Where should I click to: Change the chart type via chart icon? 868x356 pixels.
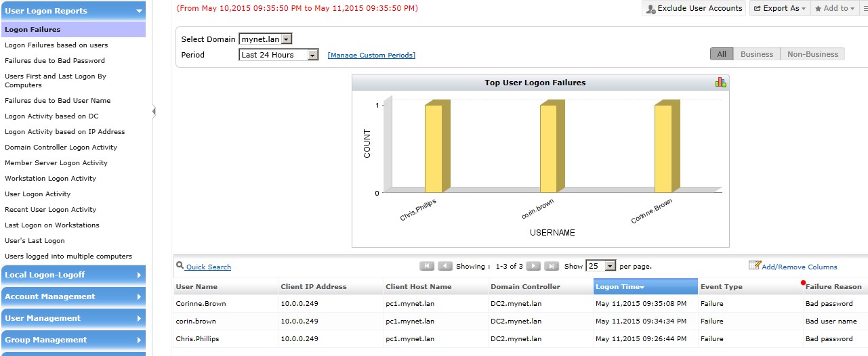pos(720,83)
